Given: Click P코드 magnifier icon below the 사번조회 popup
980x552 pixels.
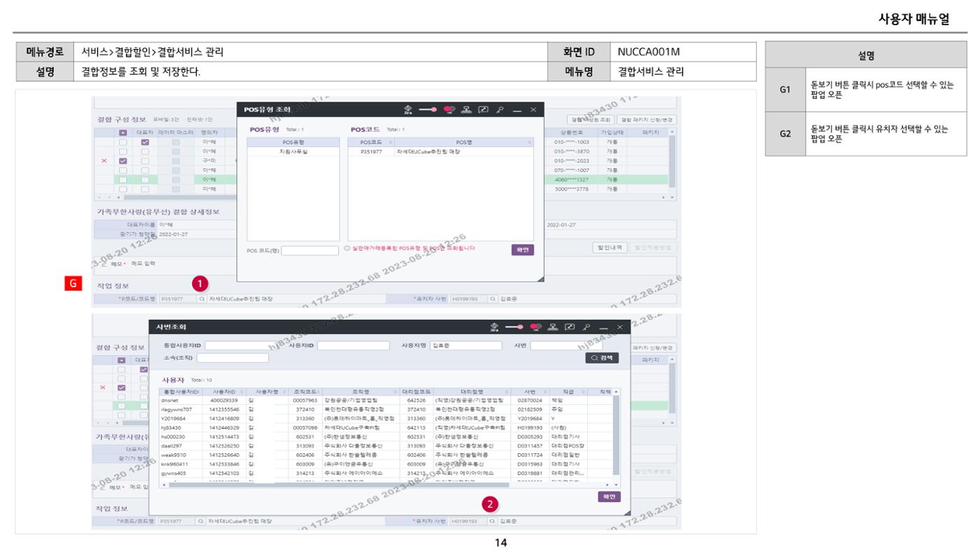Looking at the screenshot, I should pos(202,521).
